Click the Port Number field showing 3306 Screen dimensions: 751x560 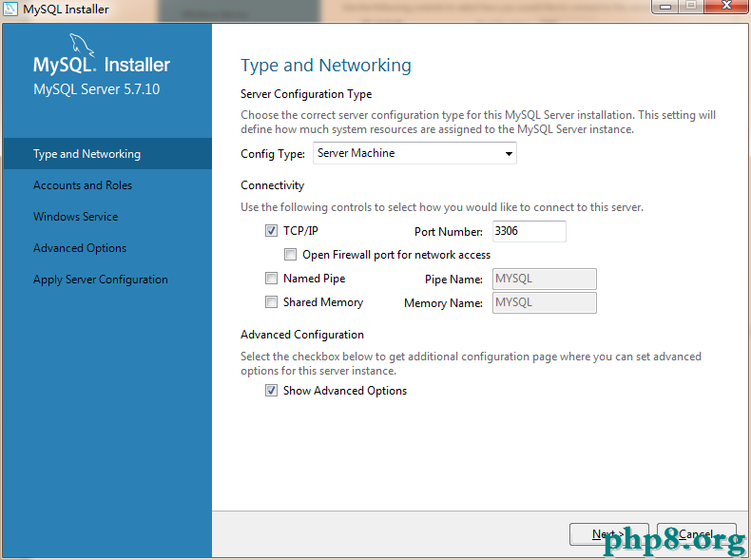click(530, 231)
